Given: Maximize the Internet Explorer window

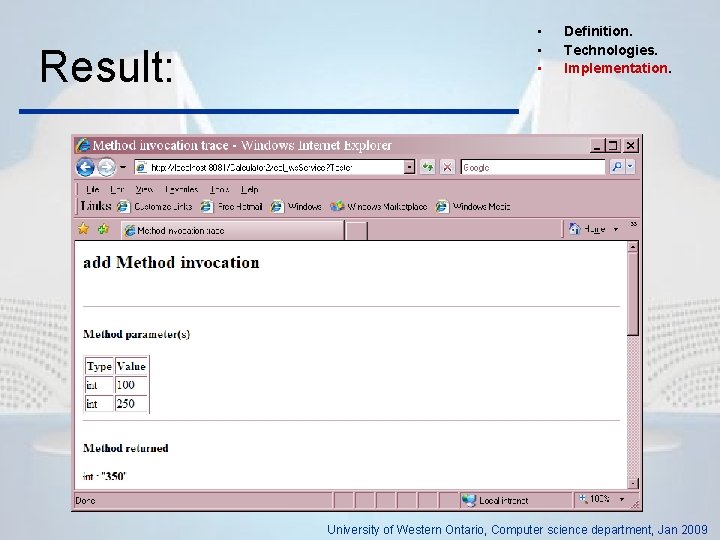Looking at the screenshot, I should click(613, 146).
